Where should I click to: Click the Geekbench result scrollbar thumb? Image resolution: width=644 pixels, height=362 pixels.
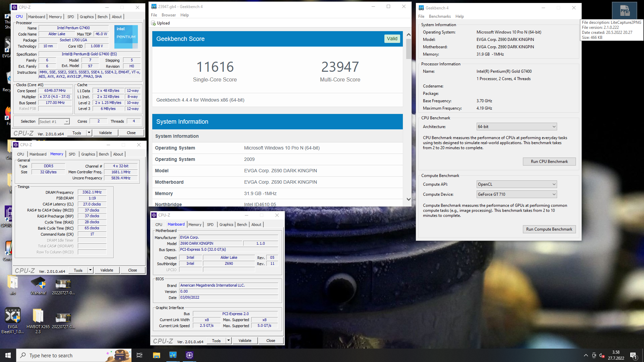click(409, 49)
